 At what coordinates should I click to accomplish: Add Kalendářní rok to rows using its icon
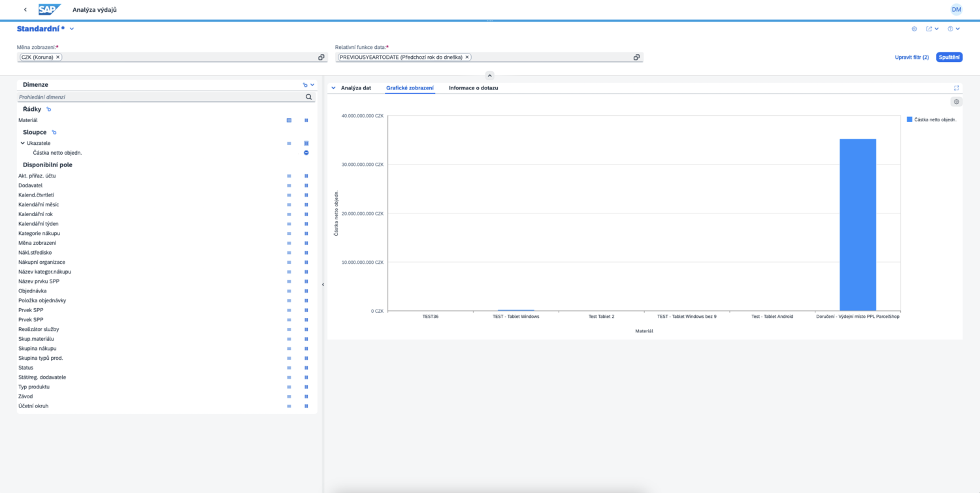tap(289, 214)
